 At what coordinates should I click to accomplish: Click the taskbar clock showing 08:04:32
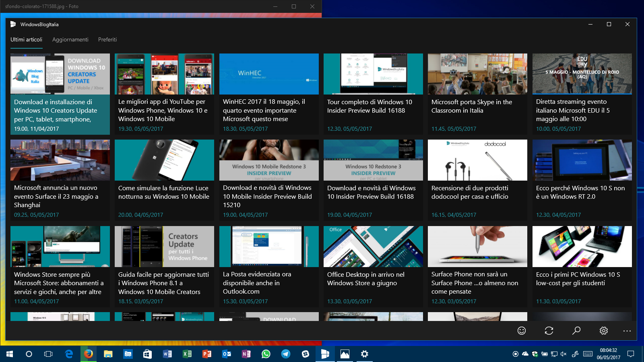coord(609,354)
